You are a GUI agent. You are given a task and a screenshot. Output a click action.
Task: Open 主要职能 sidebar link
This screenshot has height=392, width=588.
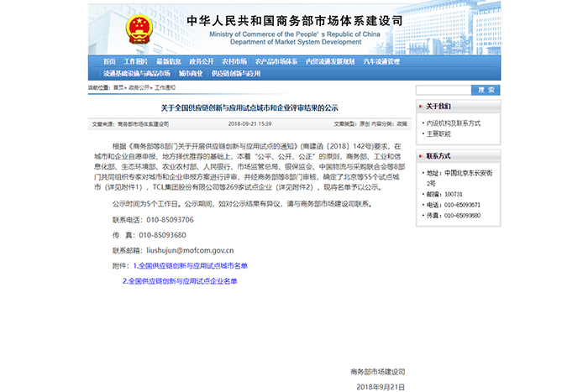coord(438,133)
